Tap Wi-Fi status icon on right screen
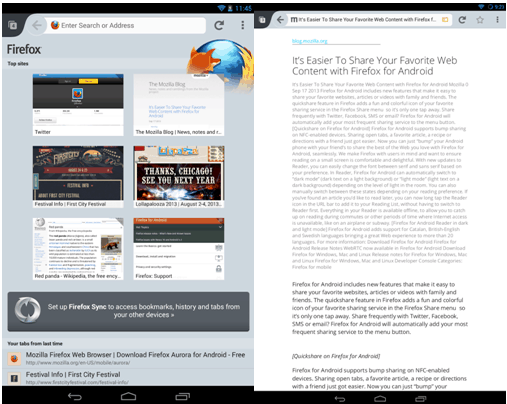The height and width of the screenshot is (404, 507). [x=481, y=7]
